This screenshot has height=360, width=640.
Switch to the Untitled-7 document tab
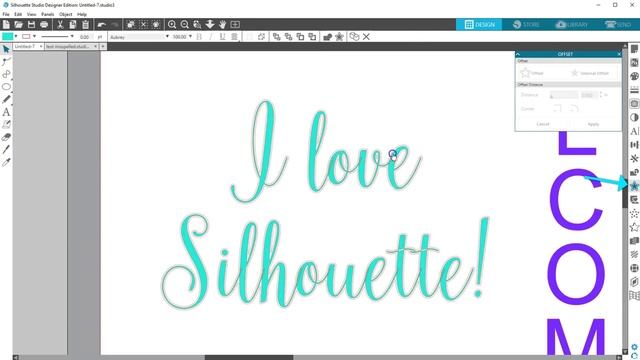[x=25, y=47]
